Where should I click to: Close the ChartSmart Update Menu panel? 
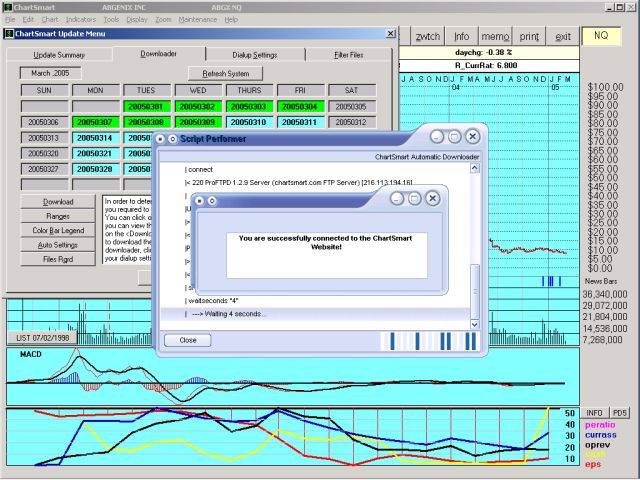(391, 33)
